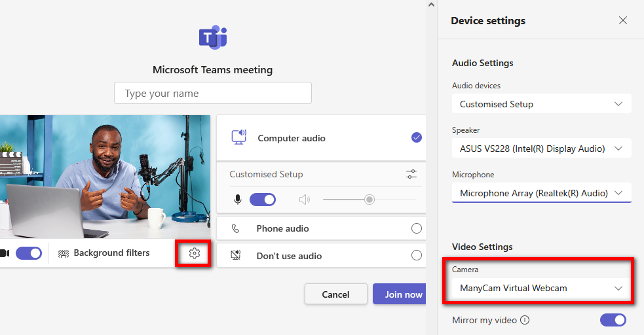Viewport: 644px width, 335px height.
Task: Open device settings gear icon
Action: [x=194, y=253]
